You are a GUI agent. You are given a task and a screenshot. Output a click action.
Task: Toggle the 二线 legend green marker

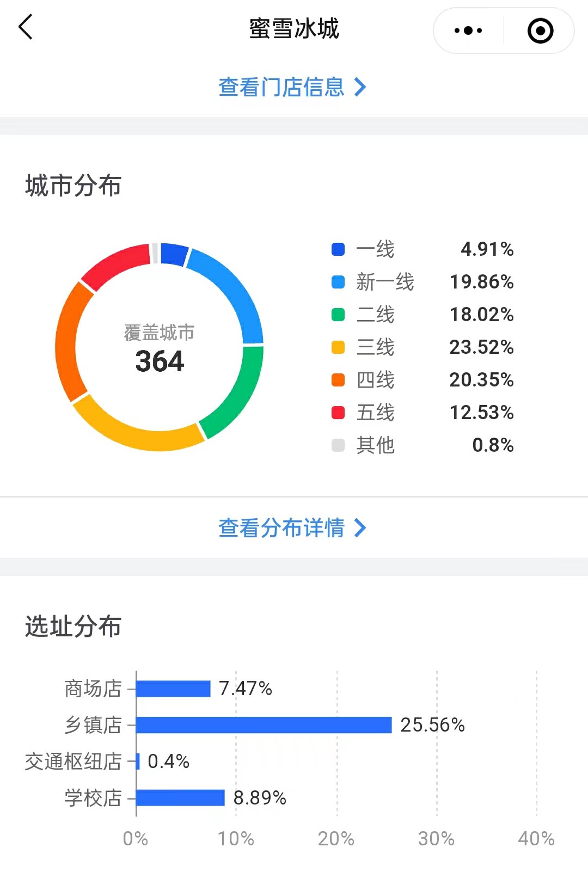point(338,315)
